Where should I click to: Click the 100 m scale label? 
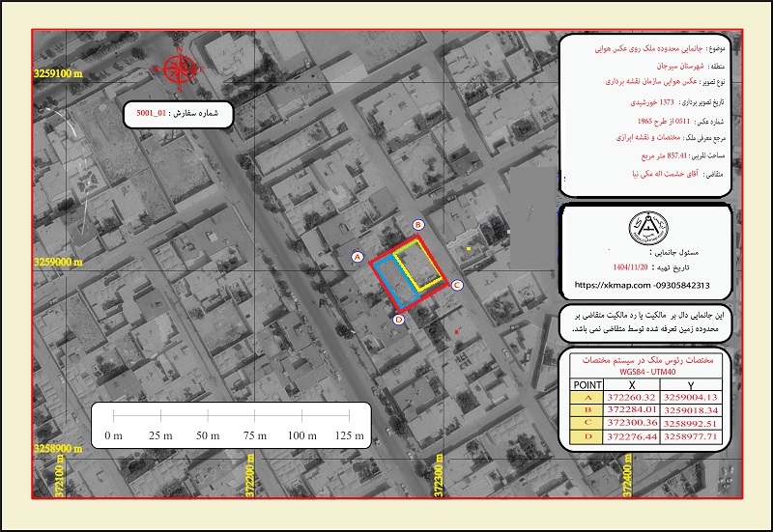[x=302, y=436]
